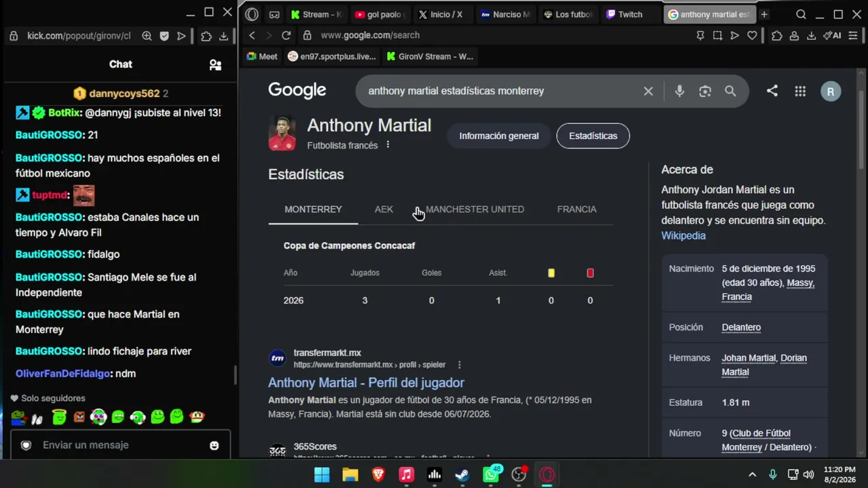The height and width of the screenshot is (488, 868).
Task: Open Opera AI assistant
Action: (832, 35)
